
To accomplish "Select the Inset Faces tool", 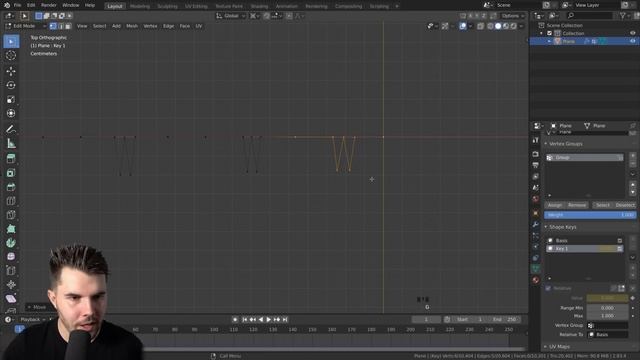I will coord(11,173).
